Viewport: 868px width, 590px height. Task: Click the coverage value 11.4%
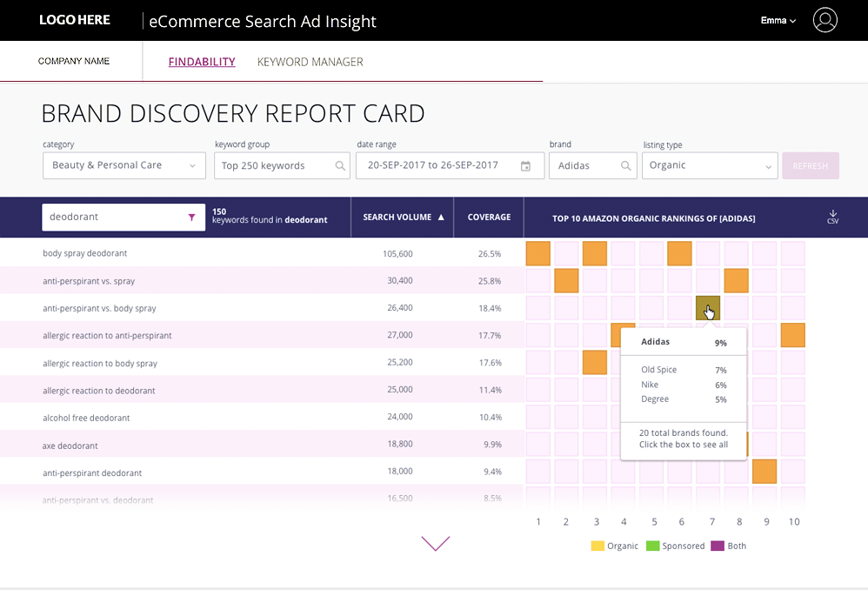490,390
